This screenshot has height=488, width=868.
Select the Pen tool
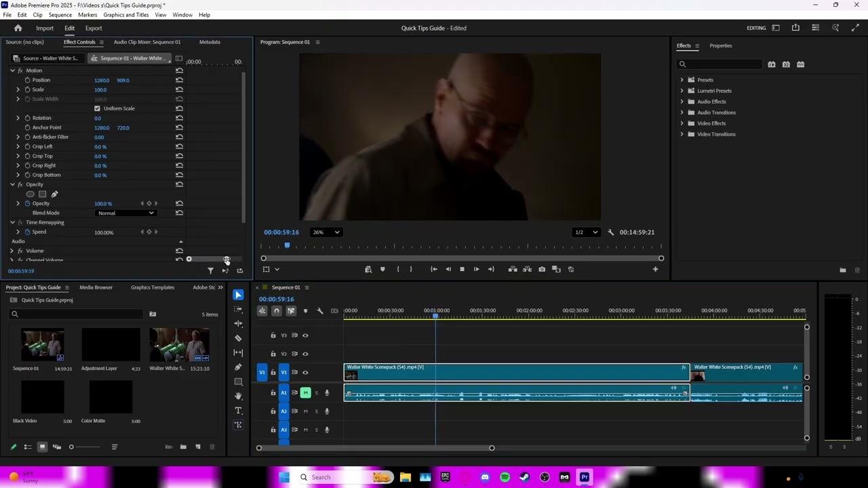pos(238,367)
